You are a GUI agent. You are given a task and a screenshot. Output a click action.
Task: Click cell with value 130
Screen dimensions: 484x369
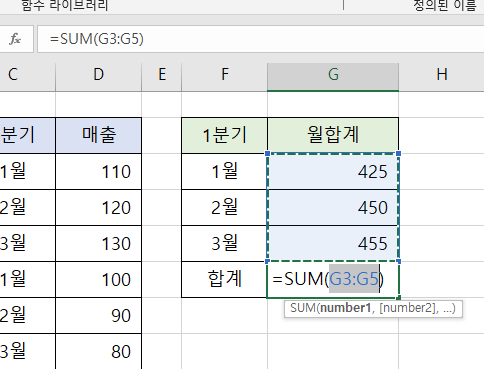[x=99, y=244]
